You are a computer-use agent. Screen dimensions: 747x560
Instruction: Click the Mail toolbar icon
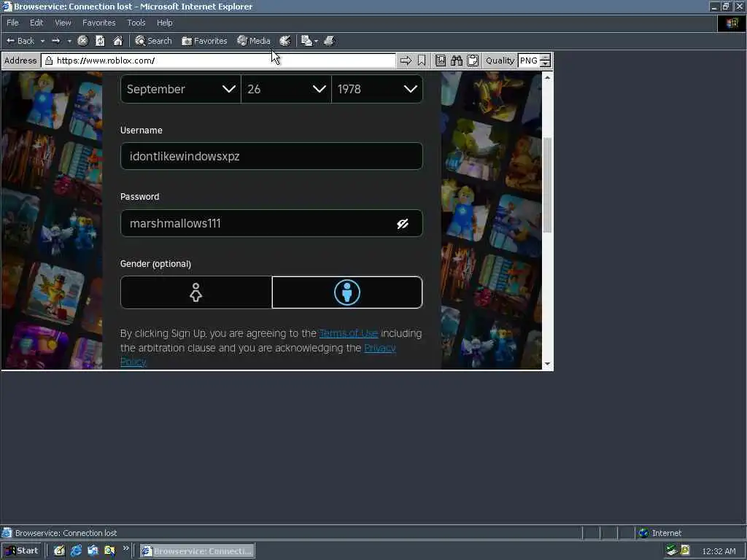pyautogui.click(x=306, y=41)
